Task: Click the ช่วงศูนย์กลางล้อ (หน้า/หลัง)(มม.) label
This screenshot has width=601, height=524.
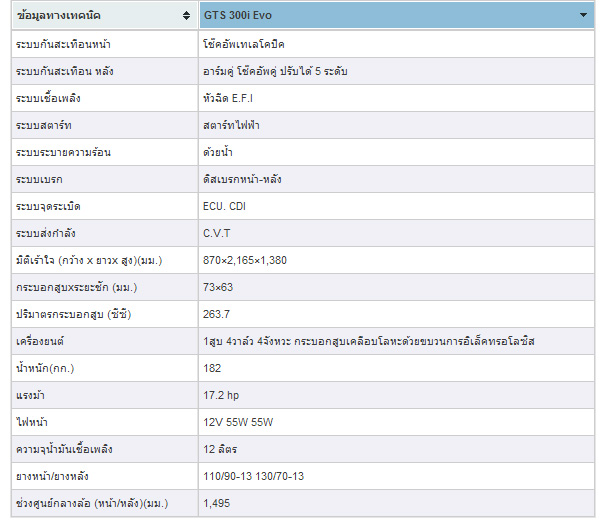Action: (x=92, y=503)
